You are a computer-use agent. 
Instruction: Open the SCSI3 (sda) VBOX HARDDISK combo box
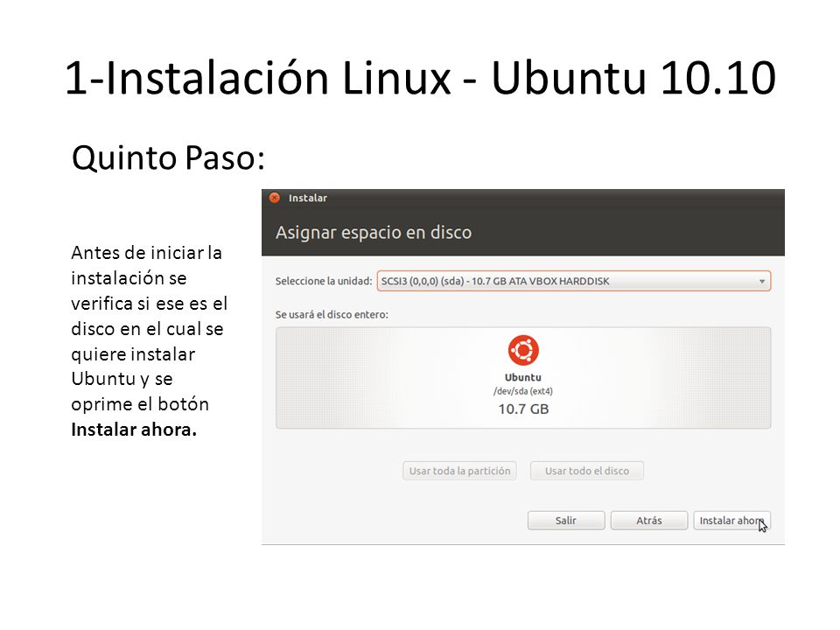coord(574,281)
